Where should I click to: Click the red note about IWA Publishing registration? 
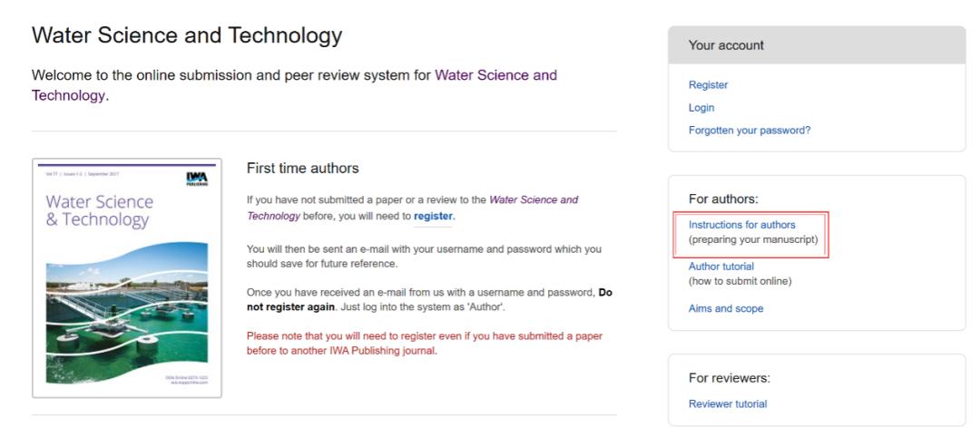(x=425, y=344)
